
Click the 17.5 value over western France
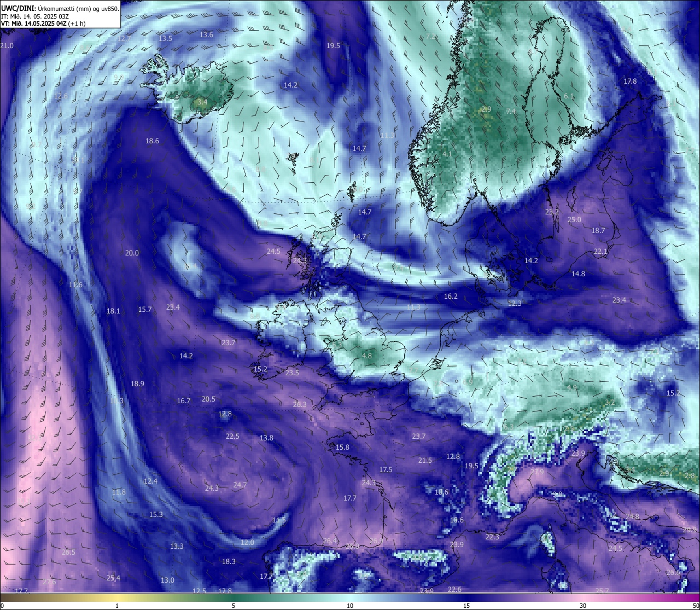point(386,470)
